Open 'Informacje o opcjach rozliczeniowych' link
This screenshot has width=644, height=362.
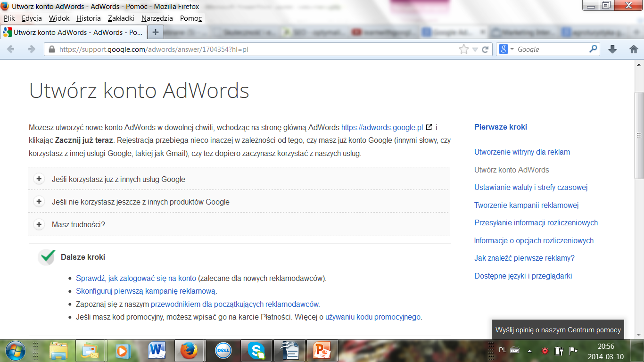click(x=534, y=240)
